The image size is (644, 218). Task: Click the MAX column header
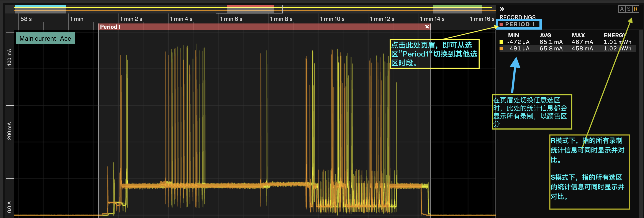pyautogui.click(x=578, y=35)
